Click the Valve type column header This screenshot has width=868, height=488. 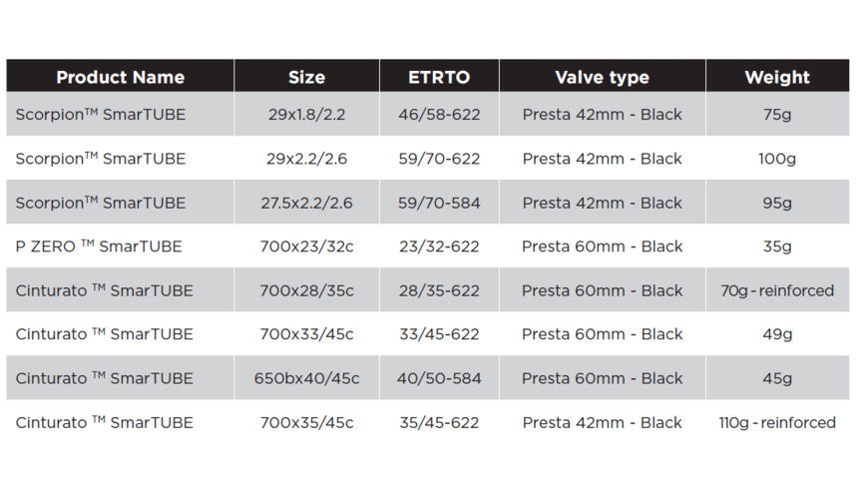[x=602, y=77]
